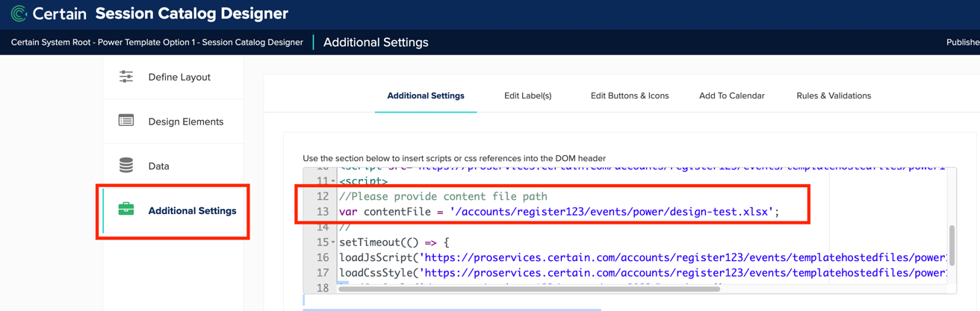Screen dimensions: 980x311
Task: Click the Design Elements list icon
Action: (x=126, y=121)
